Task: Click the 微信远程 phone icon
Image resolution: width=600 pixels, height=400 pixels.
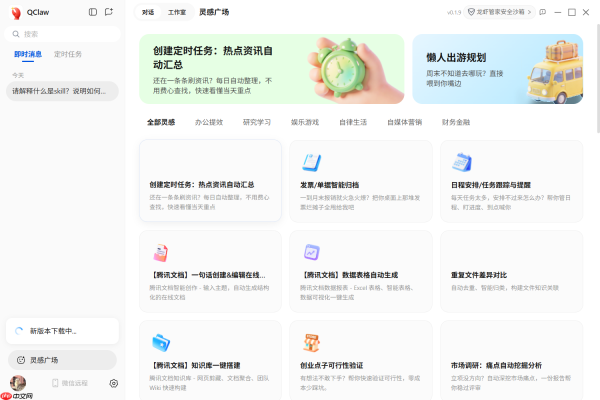Action: click(55, 383)
